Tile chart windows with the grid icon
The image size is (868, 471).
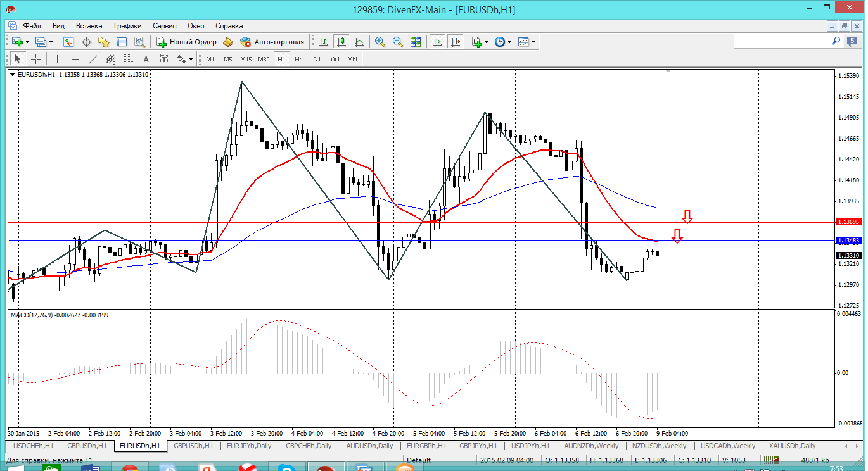tap(416, 42)
